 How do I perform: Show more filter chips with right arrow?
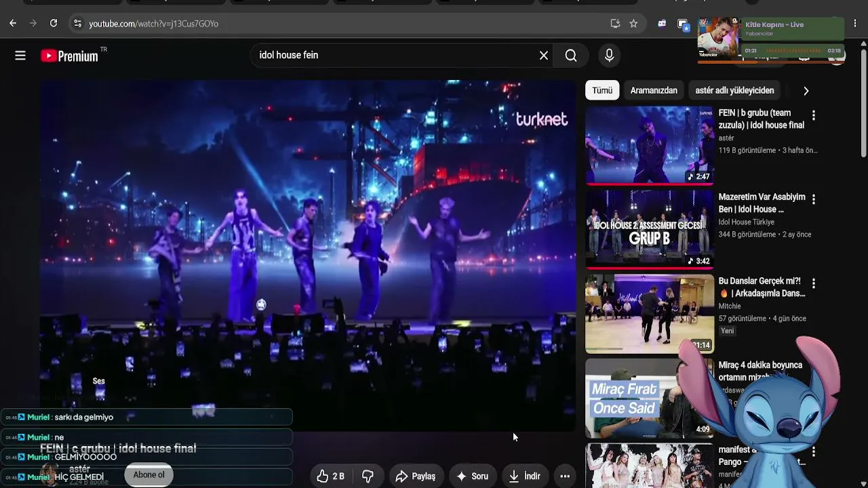pos(806,91)
